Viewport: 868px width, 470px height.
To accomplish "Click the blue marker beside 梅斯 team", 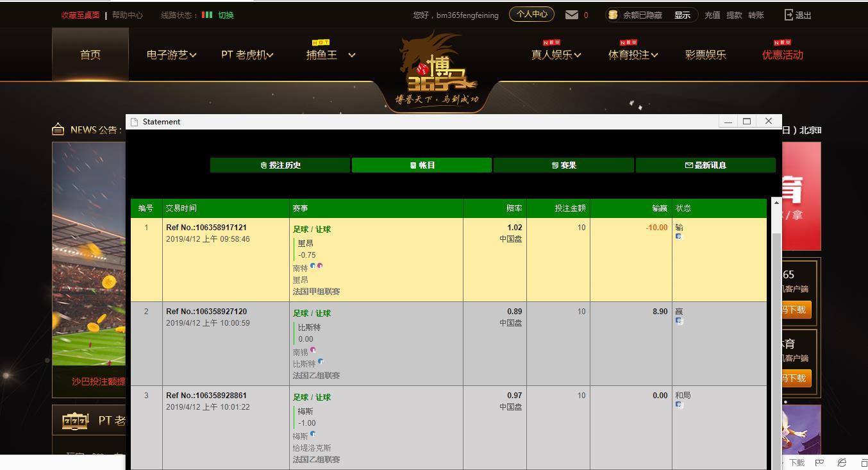I will (x=313, y=434).
